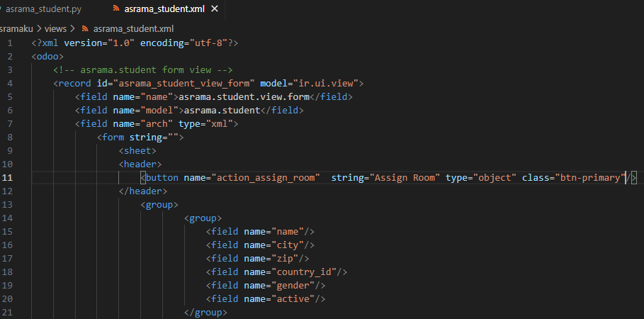644x319 pixels.
Task: Click the Assign Room string value
Action: point(405,178)
